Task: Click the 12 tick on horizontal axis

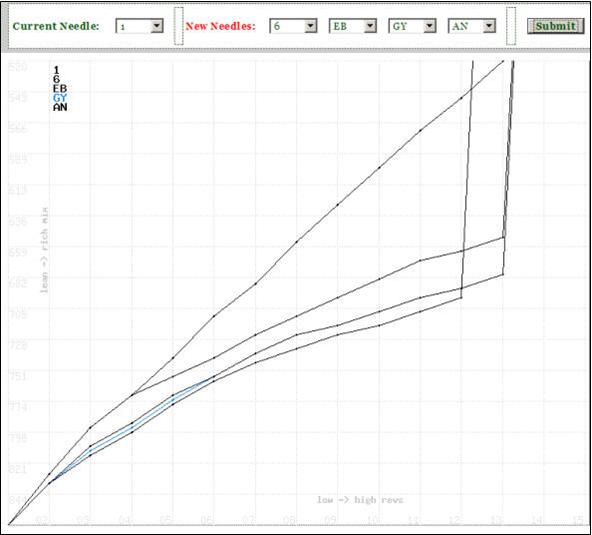Action: coord(455,521)
